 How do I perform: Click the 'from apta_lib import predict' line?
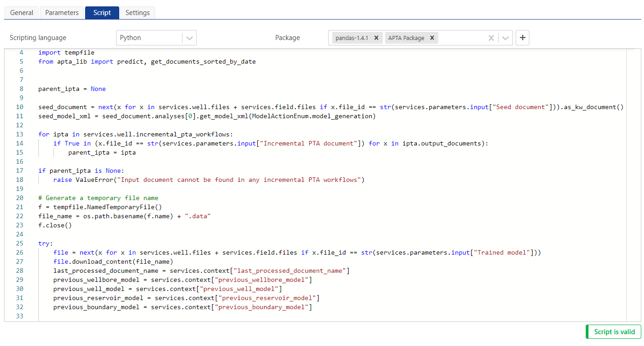[x=147, y=62]
